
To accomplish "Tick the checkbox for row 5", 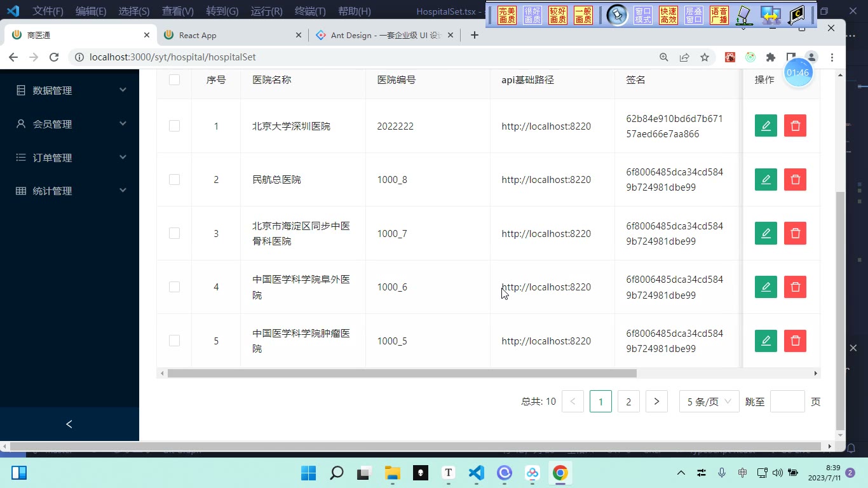I will point(174,341).
